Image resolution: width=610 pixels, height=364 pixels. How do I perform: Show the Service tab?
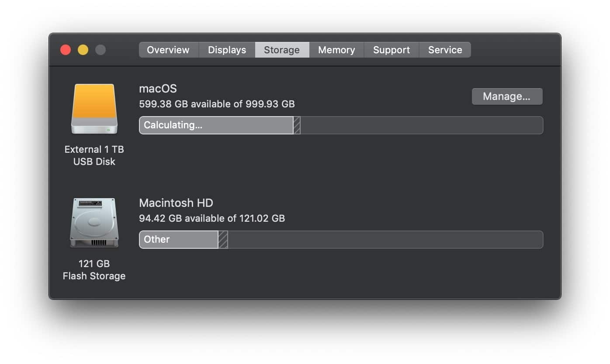click(x=445, y=50)
